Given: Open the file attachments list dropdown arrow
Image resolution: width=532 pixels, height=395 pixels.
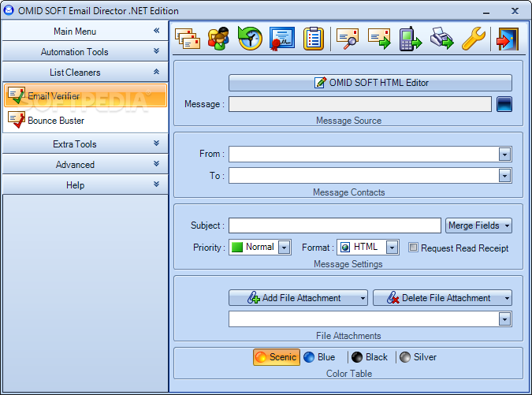Looking at the screenshot, I should click(505, 319).
